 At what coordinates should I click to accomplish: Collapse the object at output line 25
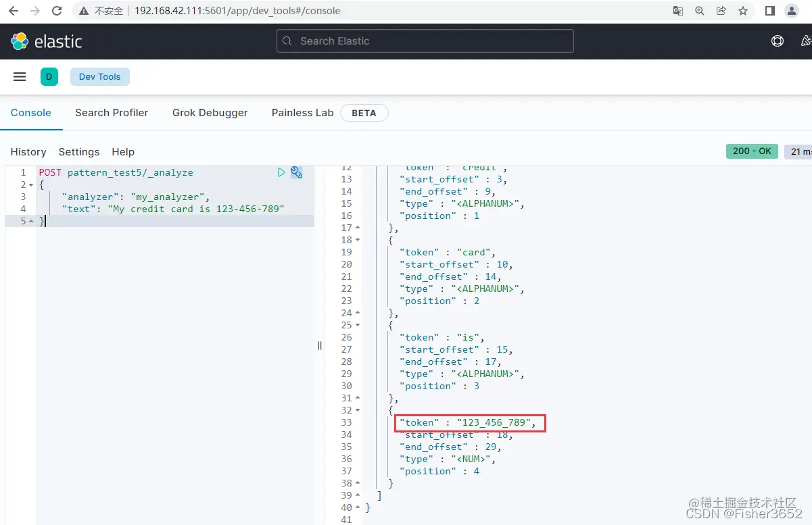point(358,326)
